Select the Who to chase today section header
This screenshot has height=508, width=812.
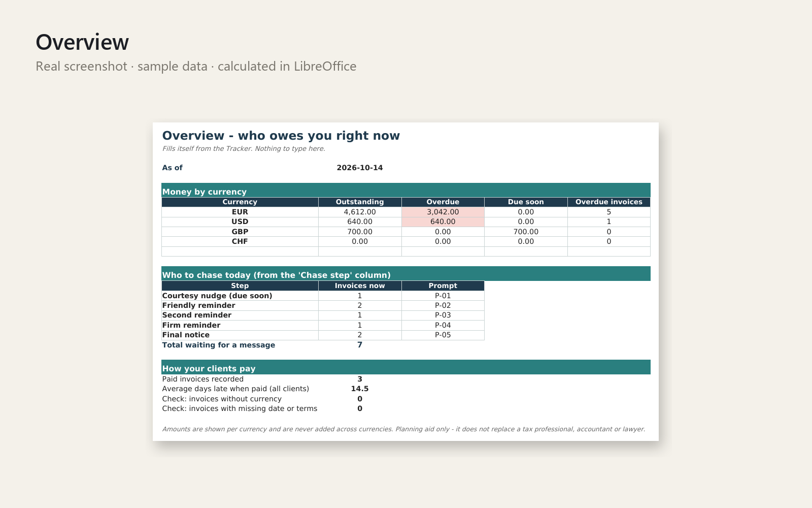406,273
